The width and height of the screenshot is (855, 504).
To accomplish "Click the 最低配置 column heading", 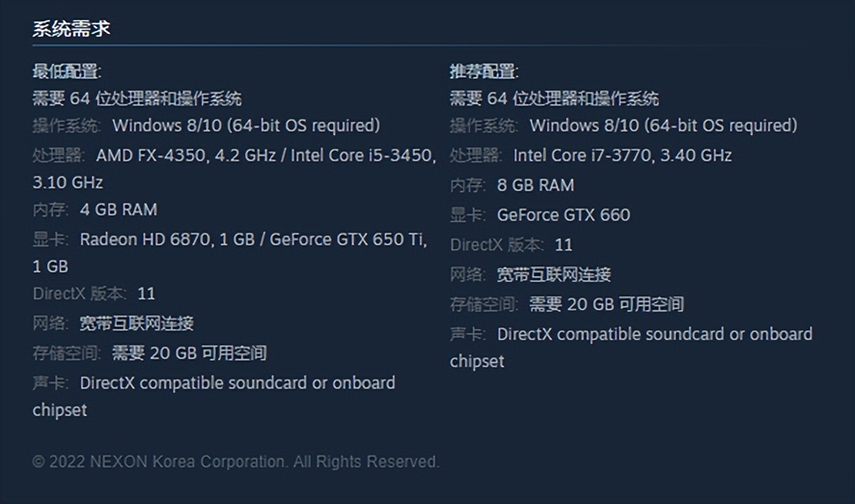I will coord(67,71).
